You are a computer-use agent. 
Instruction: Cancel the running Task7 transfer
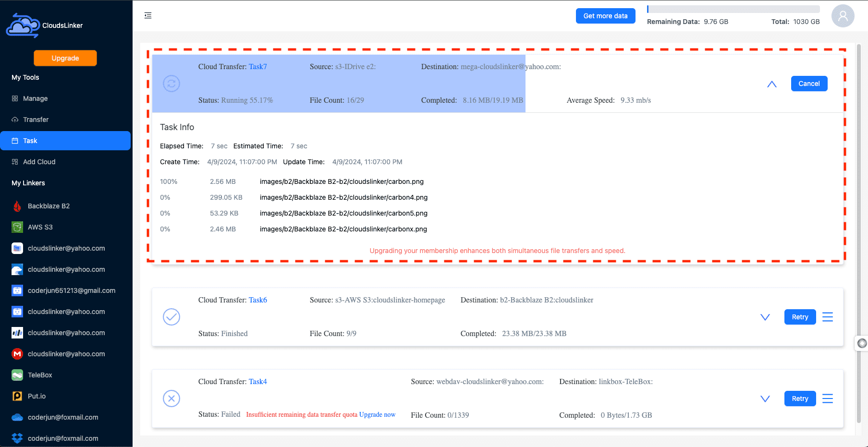(809, 84)
